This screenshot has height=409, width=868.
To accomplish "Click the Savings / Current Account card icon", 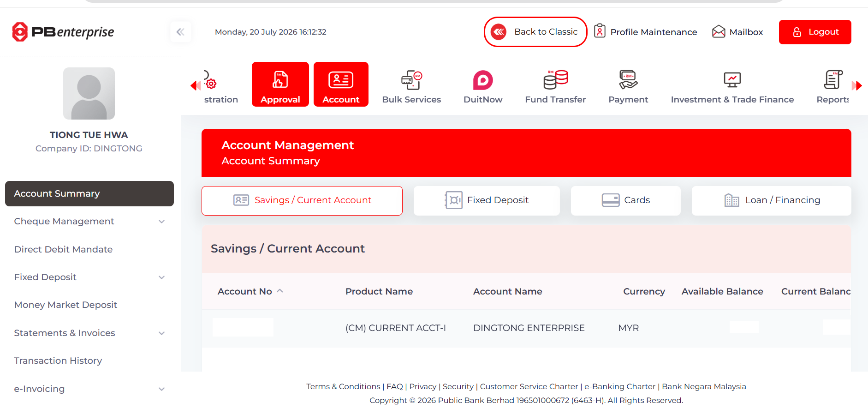I will pos(241,200).
